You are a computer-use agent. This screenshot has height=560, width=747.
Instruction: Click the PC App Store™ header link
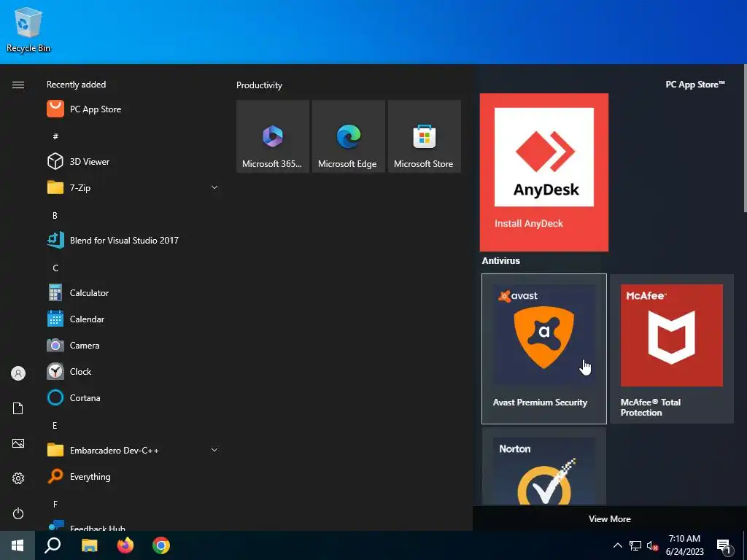point(695,85)
